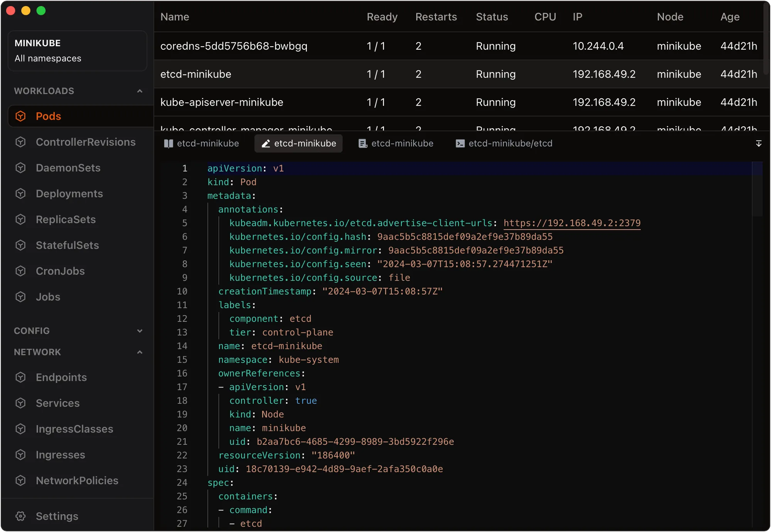Click line number 14 in editor gutter
This screenshot has height=532, width=771.
182,346
